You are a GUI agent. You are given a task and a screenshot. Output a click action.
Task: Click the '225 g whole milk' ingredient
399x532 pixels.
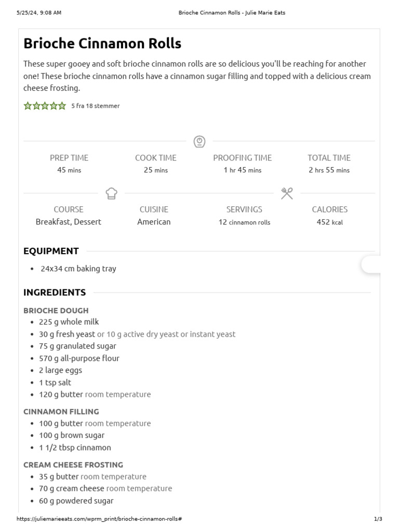click(x=69, y=322)
